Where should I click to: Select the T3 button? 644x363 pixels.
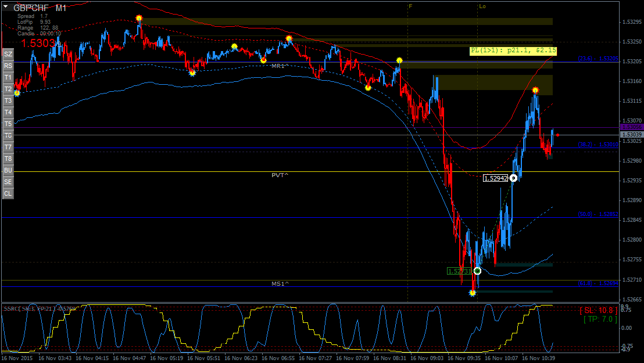click(8, 100)
